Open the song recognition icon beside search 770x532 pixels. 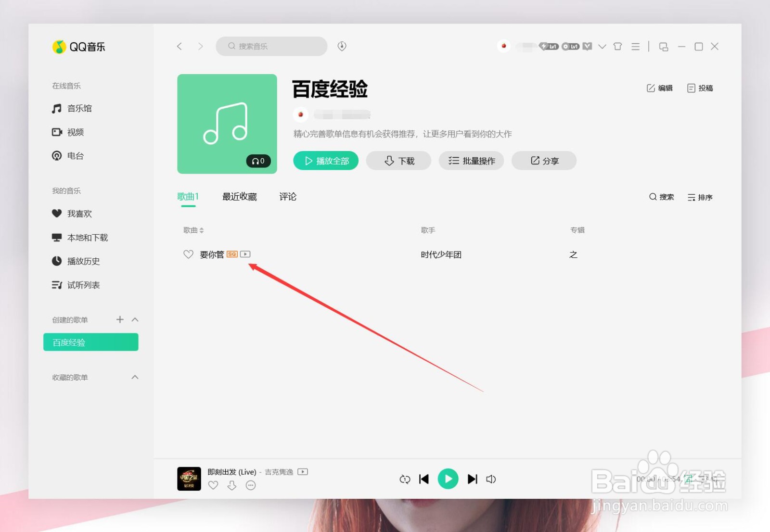tap(342, 46)
